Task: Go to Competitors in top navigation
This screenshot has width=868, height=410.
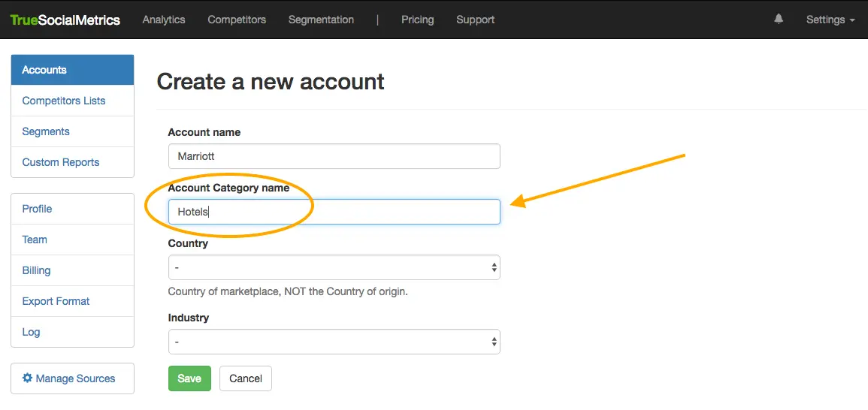Action: click(237, 20)
